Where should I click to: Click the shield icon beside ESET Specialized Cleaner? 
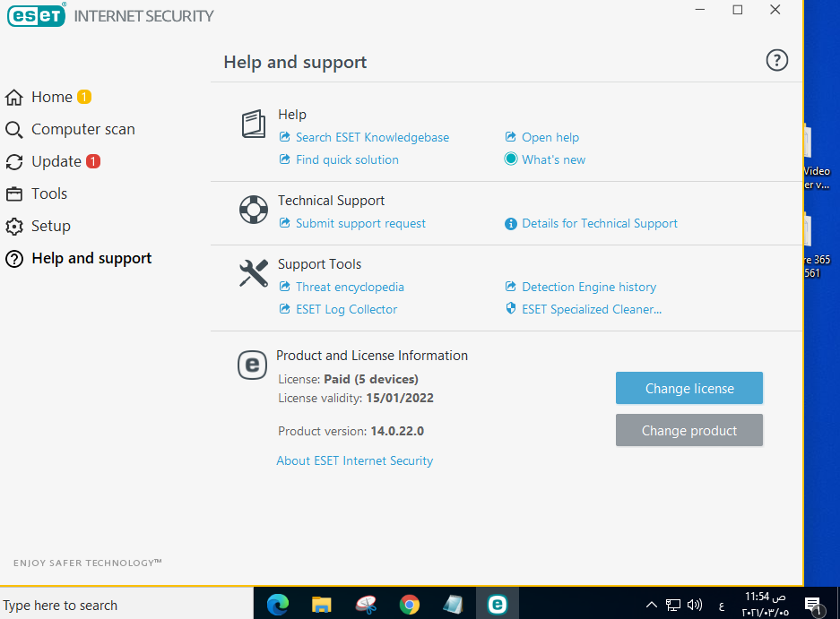click(x=511, y=308)
